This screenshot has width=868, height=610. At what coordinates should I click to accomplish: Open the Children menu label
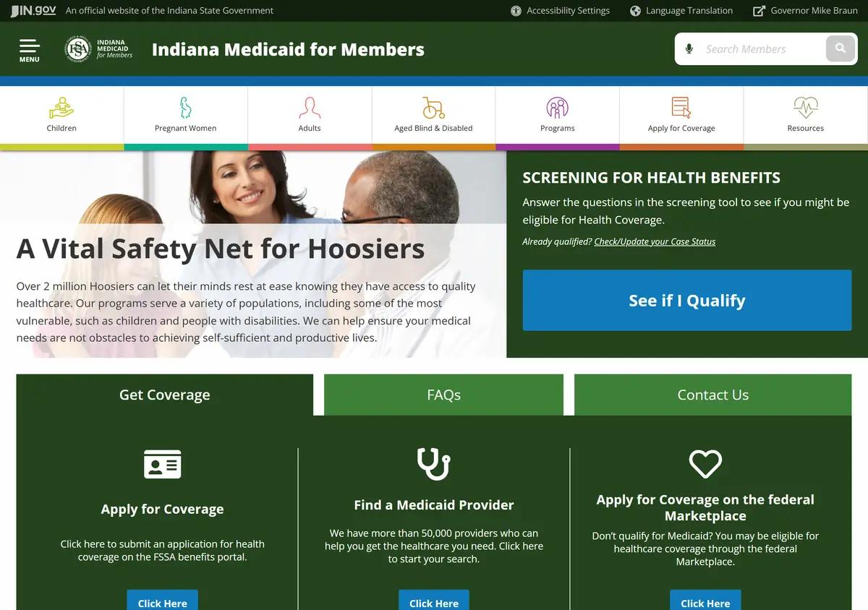[61, 128]
